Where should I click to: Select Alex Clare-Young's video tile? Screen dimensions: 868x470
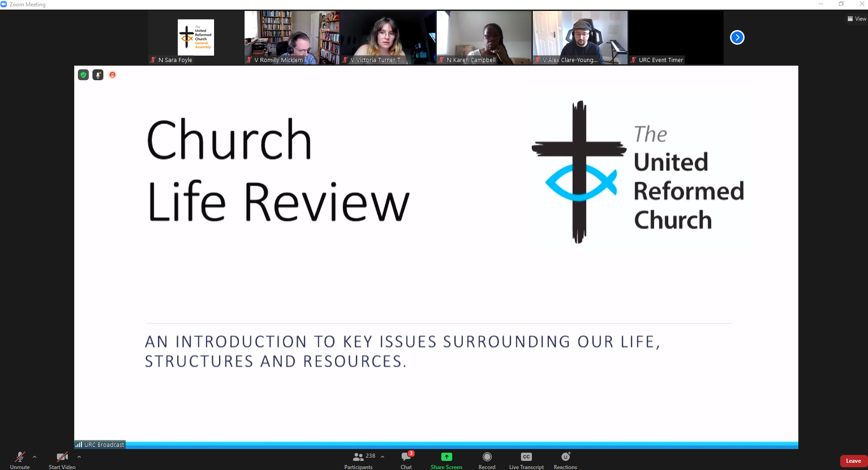click(x=579, y=37)
